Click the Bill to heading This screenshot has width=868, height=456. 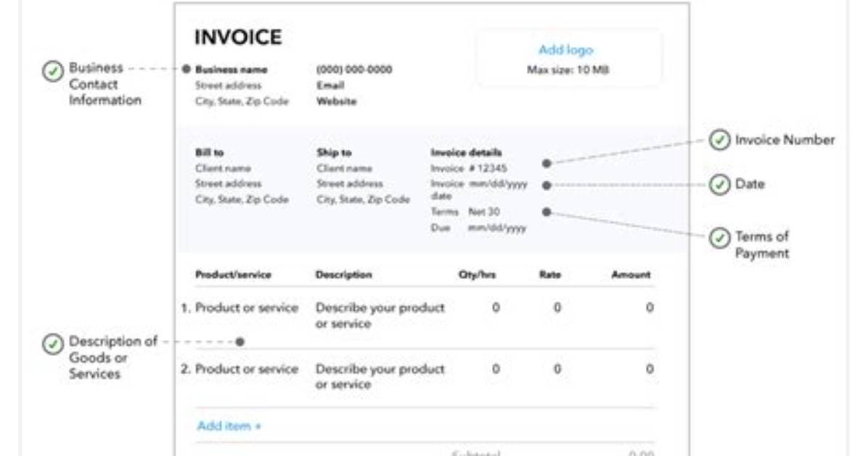coord(209,152)
